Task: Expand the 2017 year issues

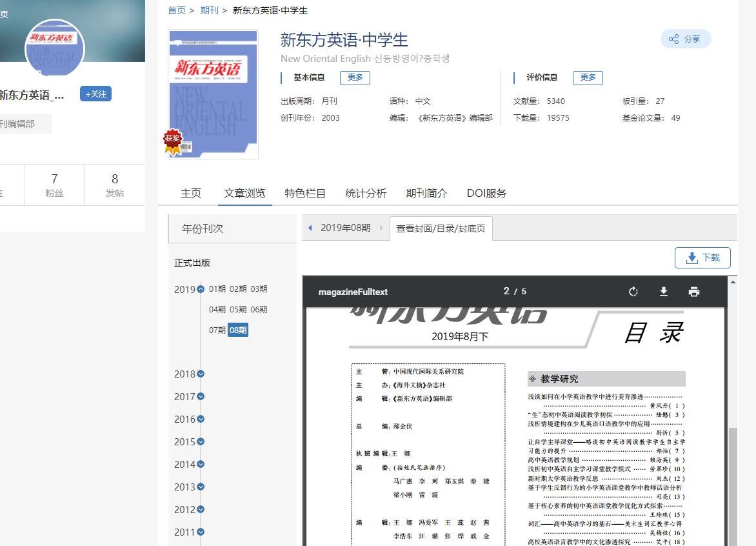Action: click(x=201, y=396)
